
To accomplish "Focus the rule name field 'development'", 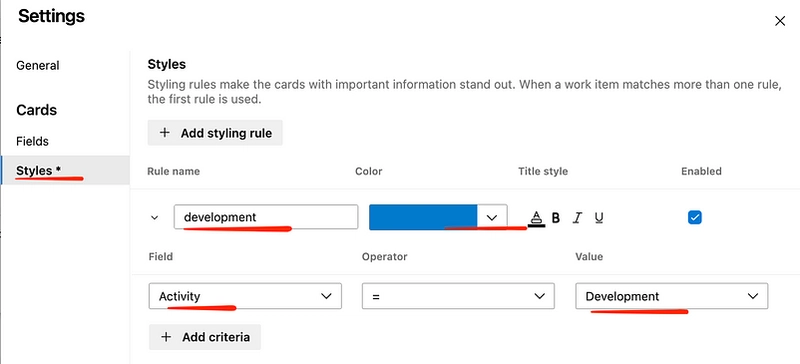I will coord(266,217).
